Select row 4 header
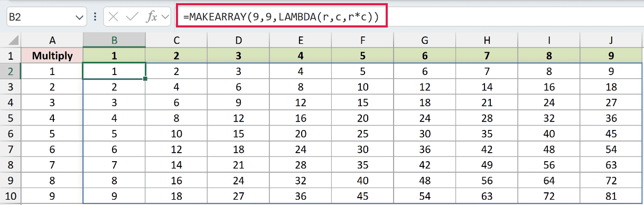 (11, 102)
